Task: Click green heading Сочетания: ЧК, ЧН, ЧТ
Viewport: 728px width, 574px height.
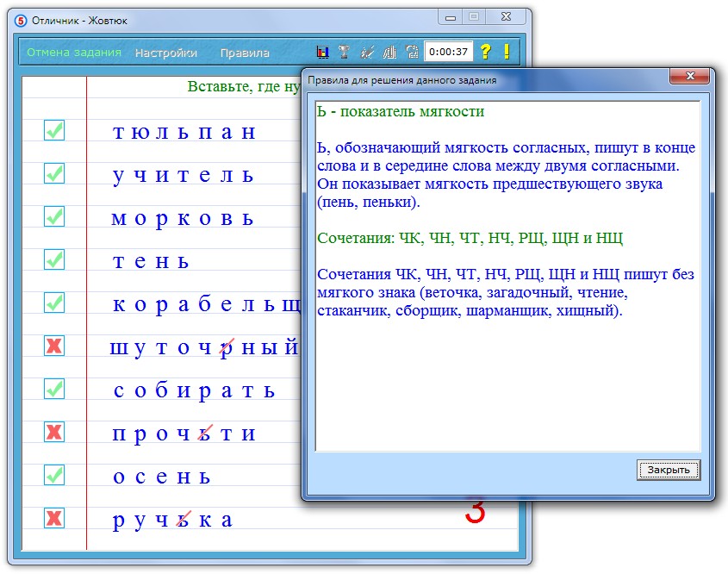Action: click(x=470, y=238)
